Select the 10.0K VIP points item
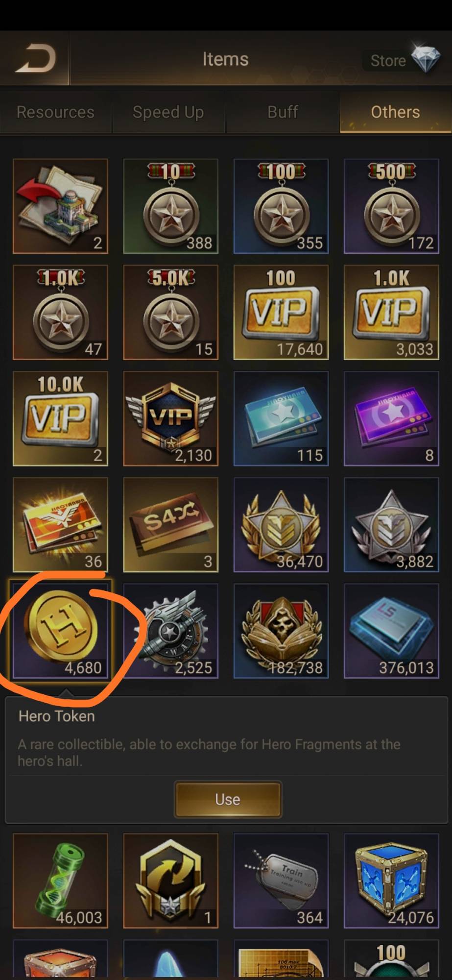This screenshot has height=980, width=452. [60, 418]
